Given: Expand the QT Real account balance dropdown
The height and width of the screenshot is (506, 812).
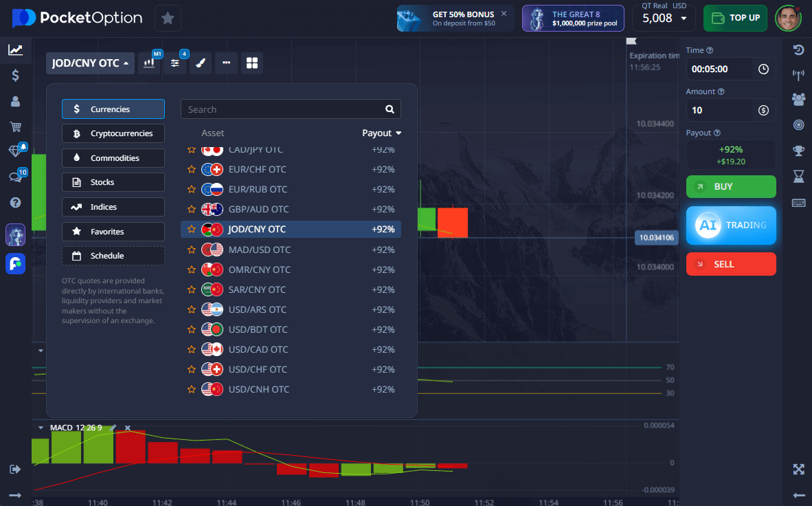Looking at the screenshot, I should [x=683, y=19].
